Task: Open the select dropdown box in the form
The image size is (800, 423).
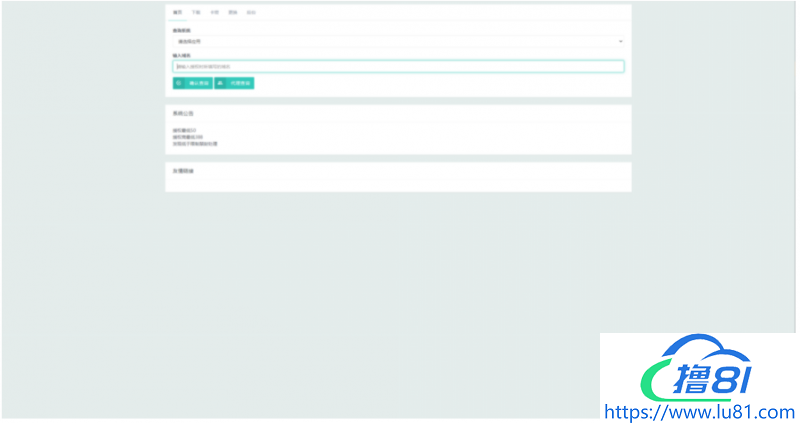Action: pyautogui.click(x=397, y=42)
